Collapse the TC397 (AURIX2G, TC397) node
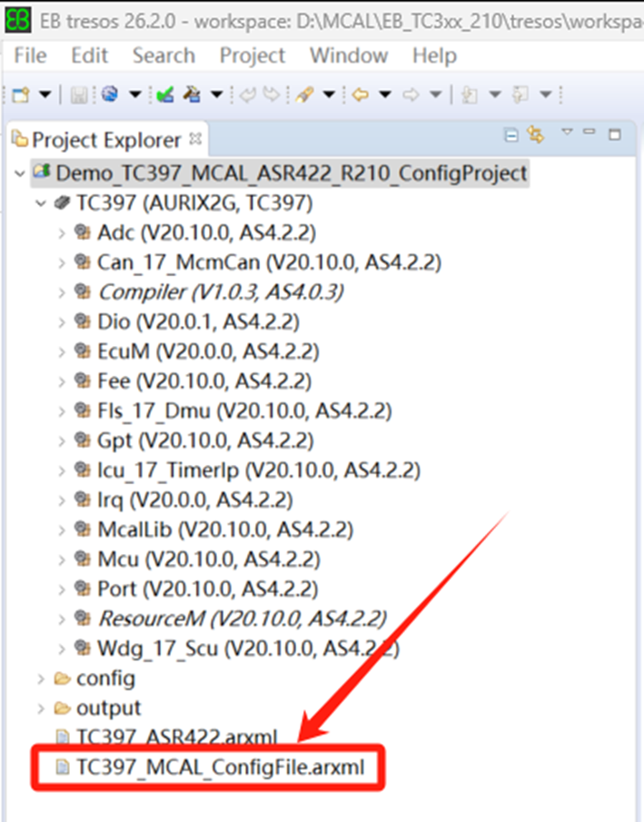 click(x=41, y=203)
